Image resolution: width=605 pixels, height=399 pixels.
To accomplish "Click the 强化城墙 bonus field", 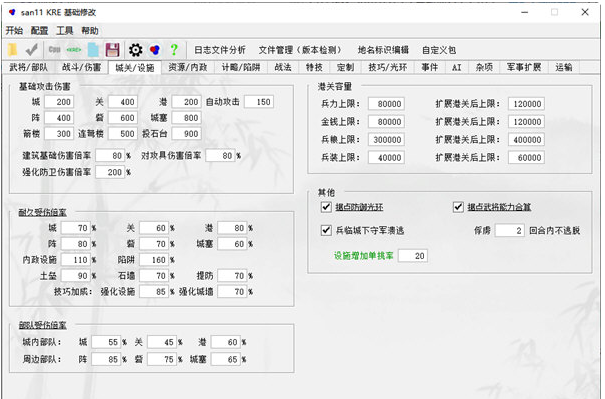I will (232, 292).
